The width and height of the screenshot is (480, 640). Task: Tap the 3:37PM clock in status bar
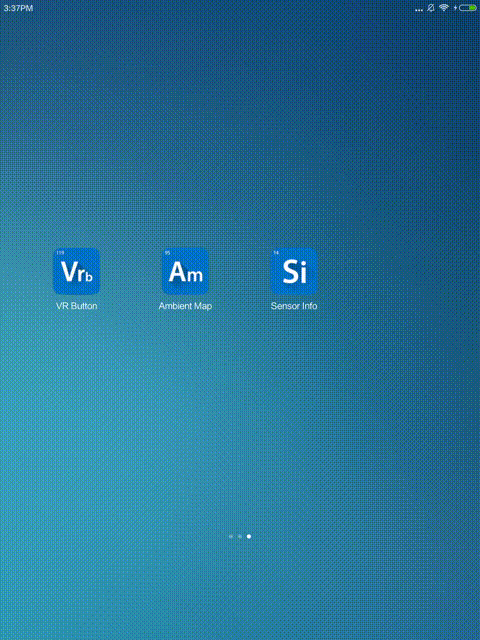pos(18,8)
